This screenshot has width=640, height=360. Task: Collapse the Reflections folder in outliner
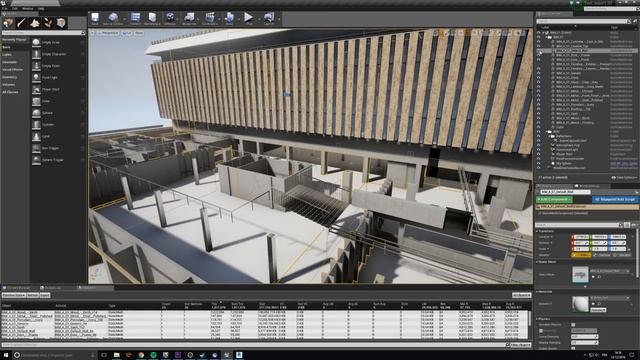tap(551, 136)
